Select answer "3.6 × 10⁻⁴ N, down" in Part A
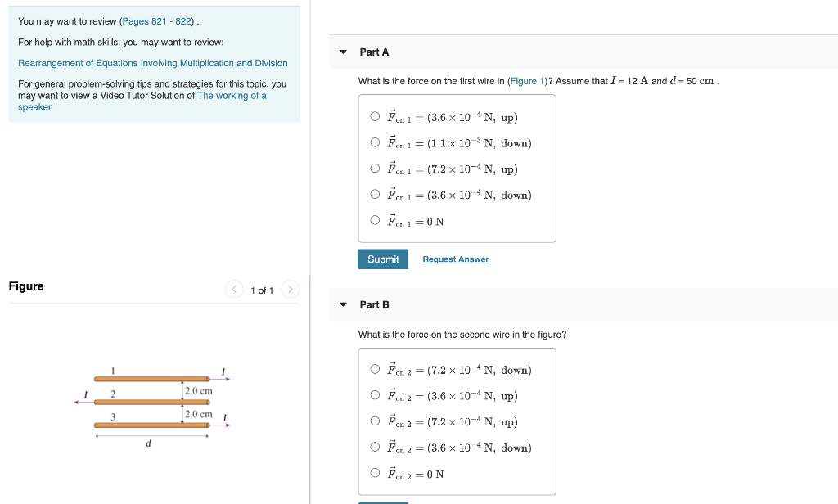The height and width of the screenshot is (504, 838). (374, 195)
